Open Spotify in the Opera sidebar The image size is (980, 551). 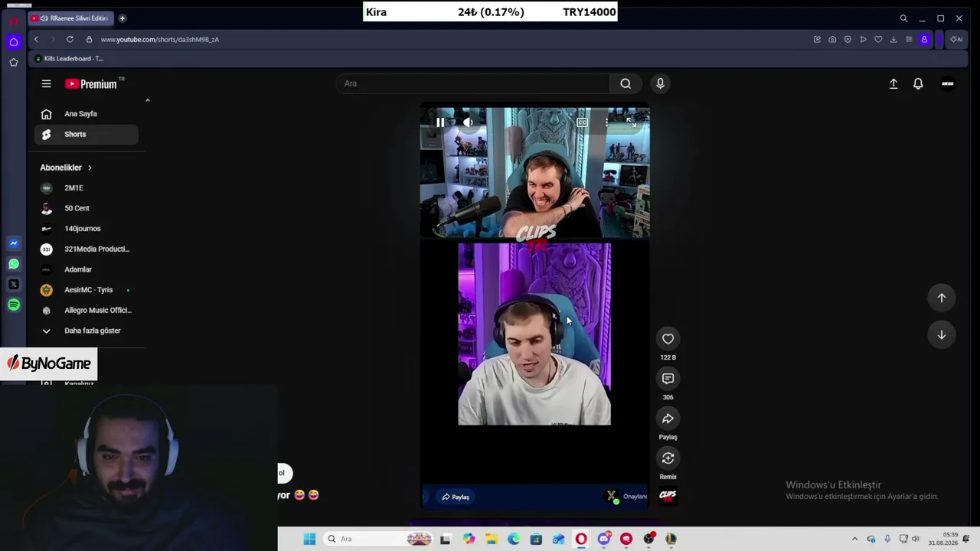click(x=14, y=305)
